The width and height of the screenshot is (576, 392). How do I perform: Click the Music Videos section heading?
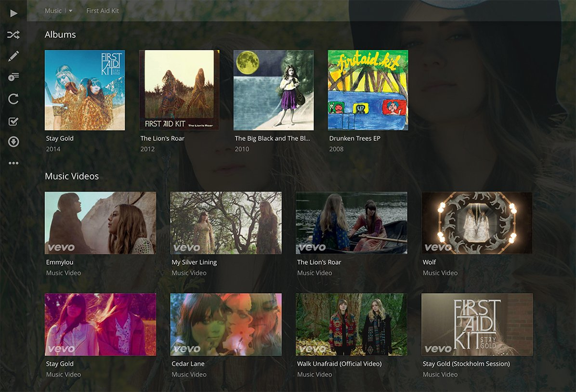click(72, 176)
